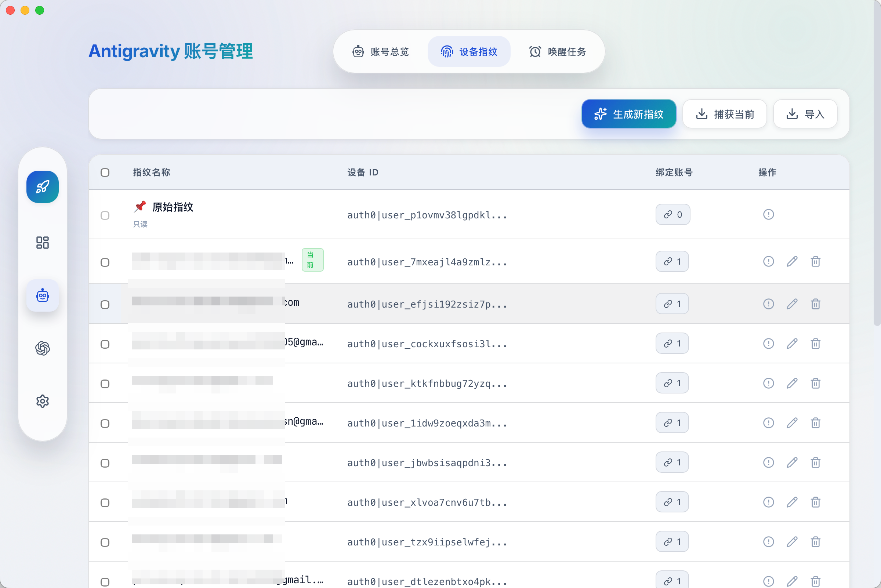Switch to the 账号总览 tab
Viewport: 881px width, 588px height.
pos(381,52)
